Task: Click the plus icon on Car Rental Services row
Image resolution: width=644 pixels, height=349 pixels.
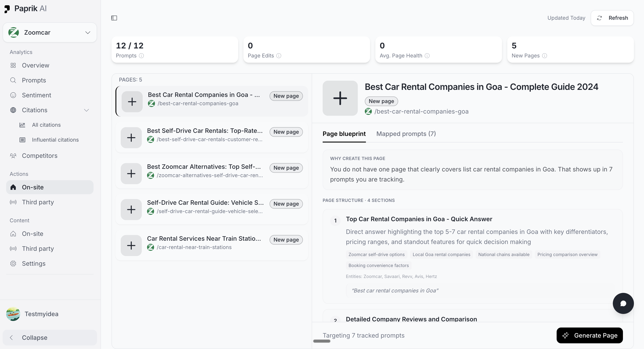Action: (x=131, y=246)
